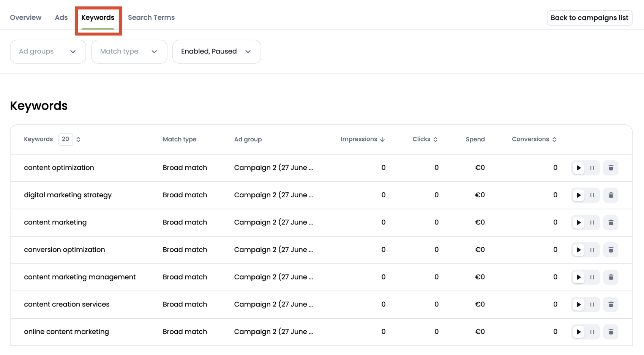Click Back to campaigns list
The height and width of the screenshot is (355, 644).
[x=589, y=17]
